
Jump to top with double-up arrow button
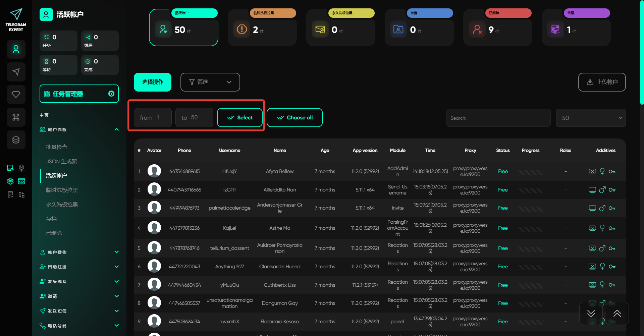[617, 313]
